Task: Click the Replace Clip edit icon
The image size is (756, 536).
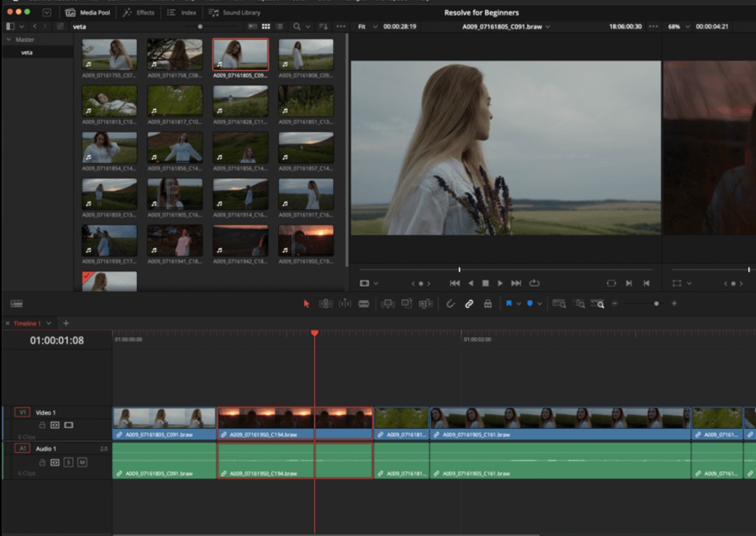Action: (426, 304)
